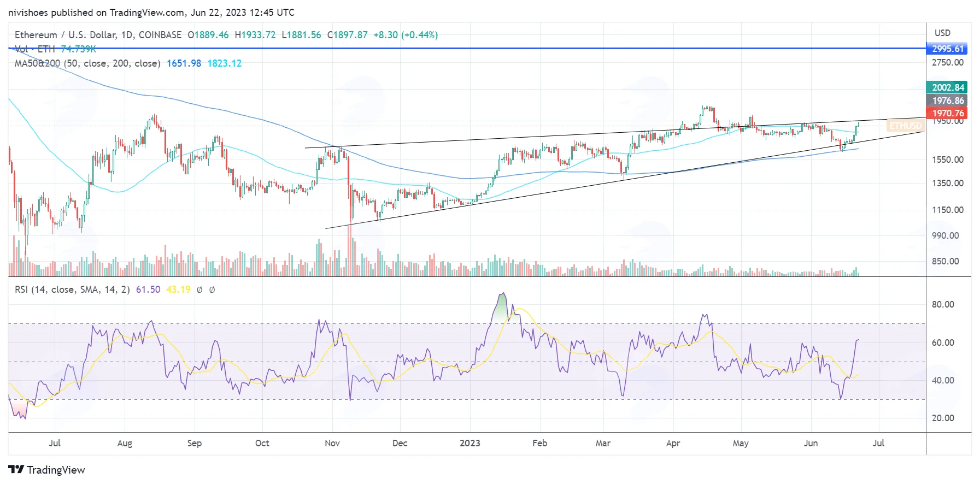
Task: Click the volume reading 74.739K
Action: [x=79, y=49]
